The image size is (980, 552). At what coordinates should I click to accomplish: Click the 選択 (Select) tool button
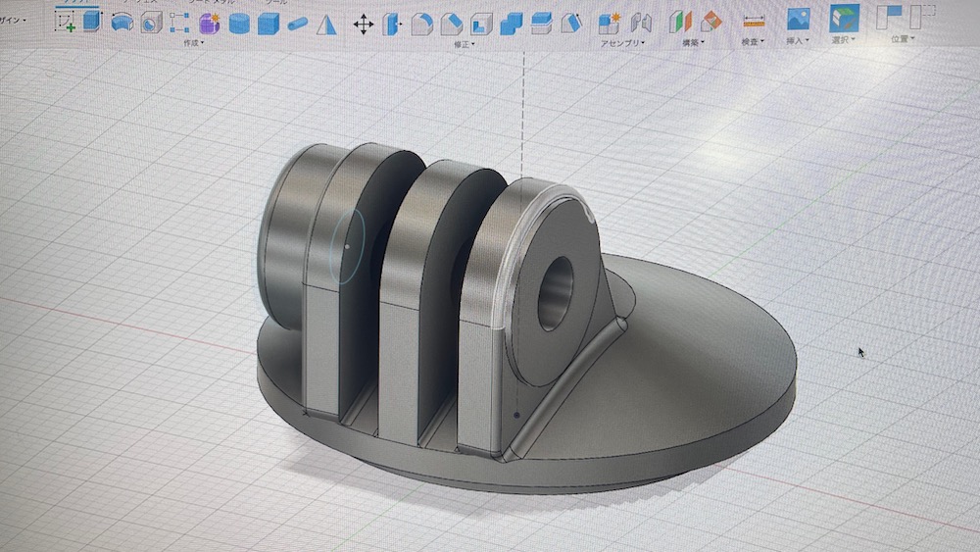point(843,18)
